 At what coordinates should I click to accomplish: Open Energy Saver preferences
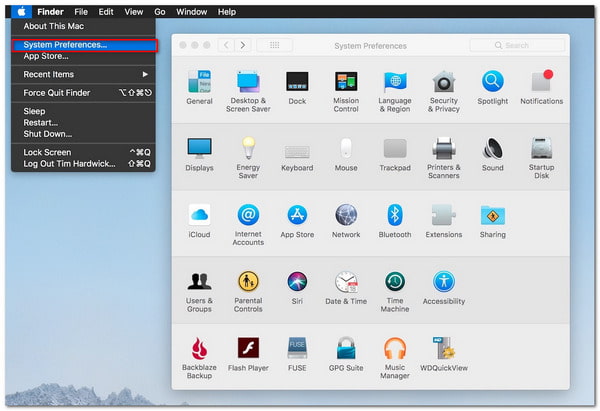point(248,158)
